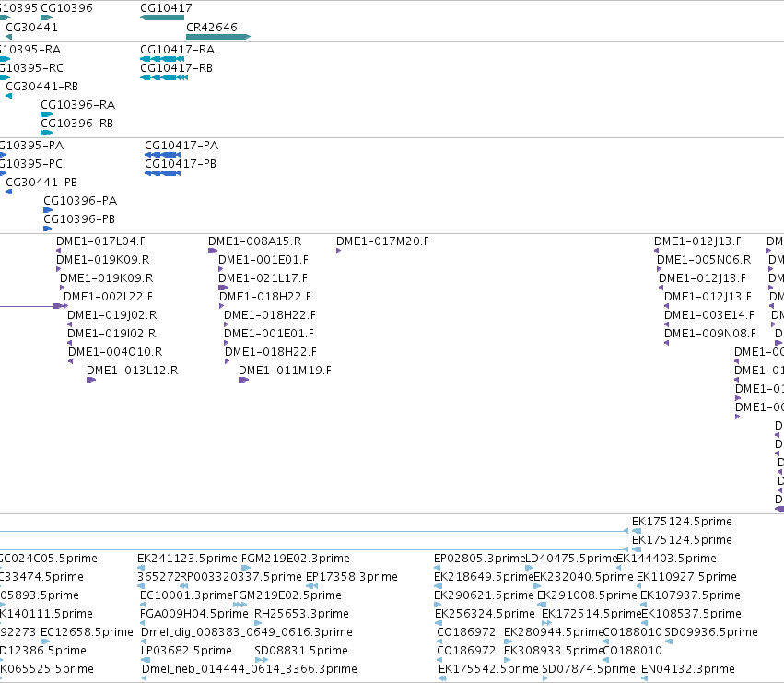Click EST SD08831.5prime
The height and width of the screenshot is (683, 784).
pos(301,651)
